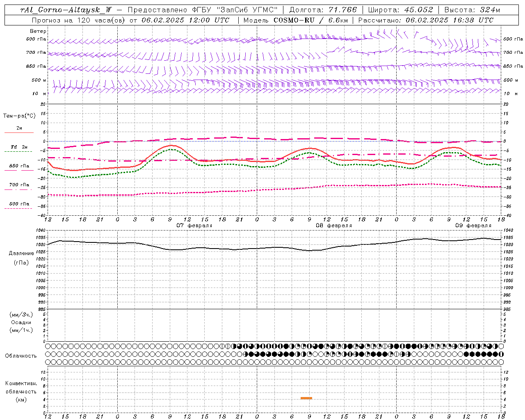
Task: Click the Широта: 45.052 value
Action: tap(400, 10)
